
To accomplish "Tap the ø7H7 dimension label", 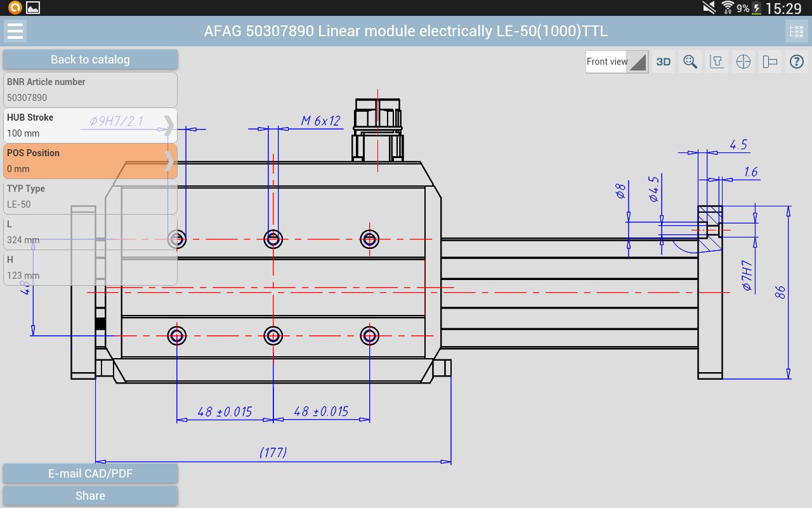I will (x=747, y=276).
